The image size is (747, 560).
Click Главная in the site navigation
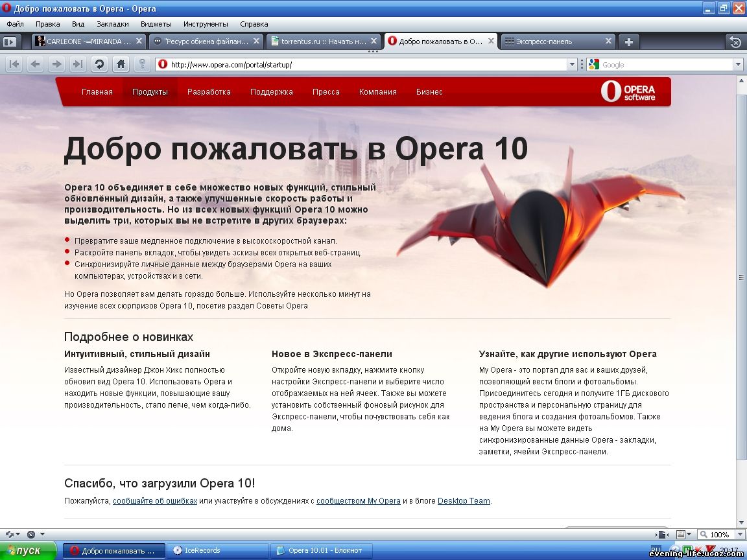coord(97,92)
